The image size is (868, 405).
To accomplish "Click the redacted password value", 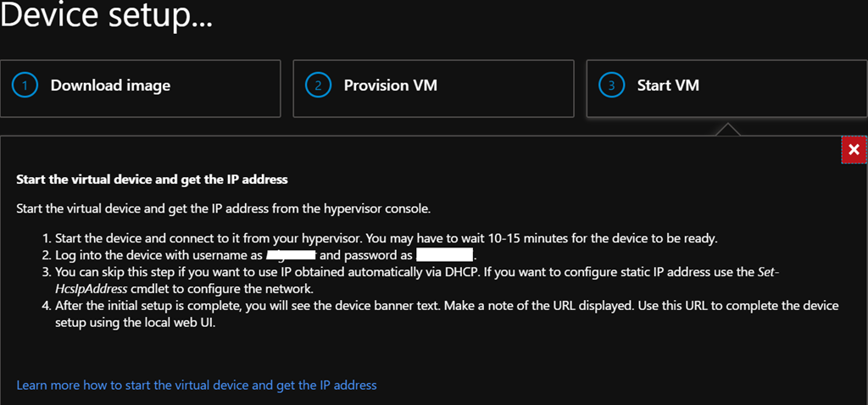I will click(x=444, y=254).
